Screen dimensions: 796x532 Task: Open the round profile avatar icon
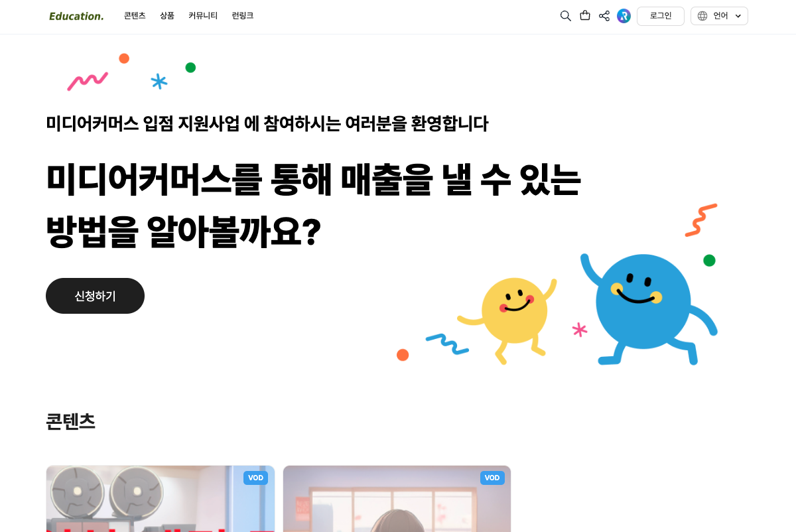click(624, 16)
